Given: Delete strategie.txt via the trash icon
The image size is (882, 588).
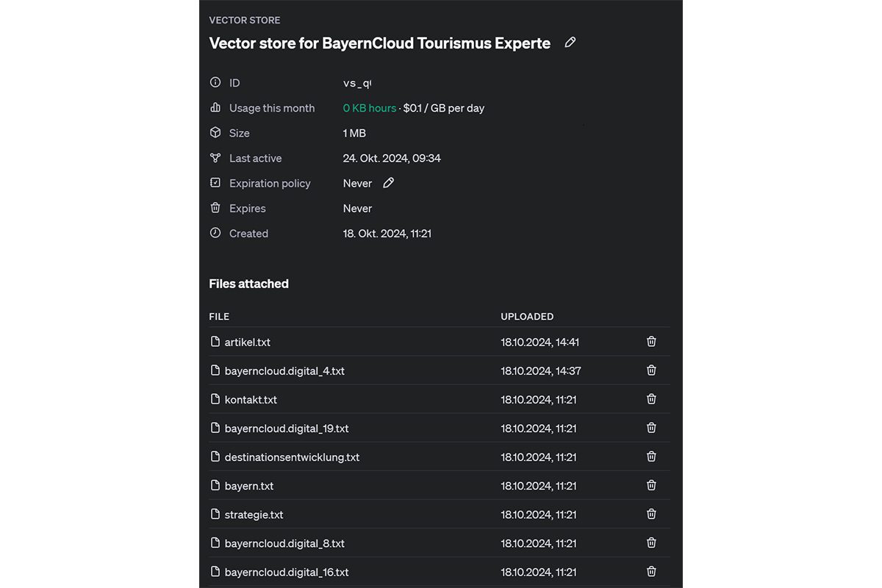Looking at the screenshot, I should coord(651,514).
